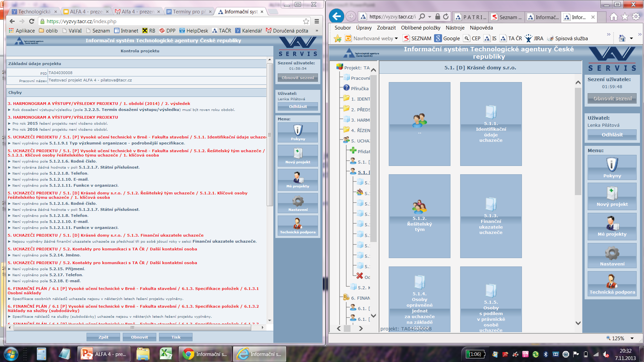Screen dimensions: 644x362
Task: Switch to Technologická Chrome tab
Action: [x=34, y=11]
